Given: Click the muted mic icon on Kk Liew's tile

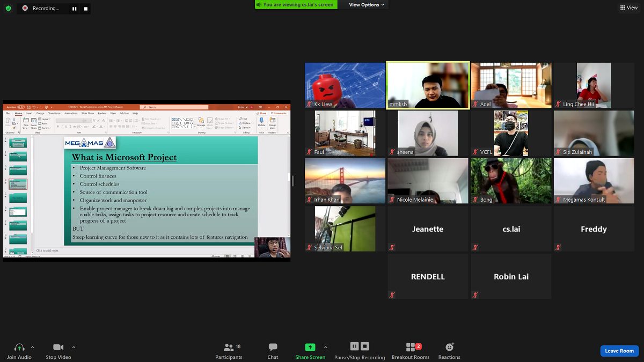Looking at the screenshot, I should click(310, 104).
